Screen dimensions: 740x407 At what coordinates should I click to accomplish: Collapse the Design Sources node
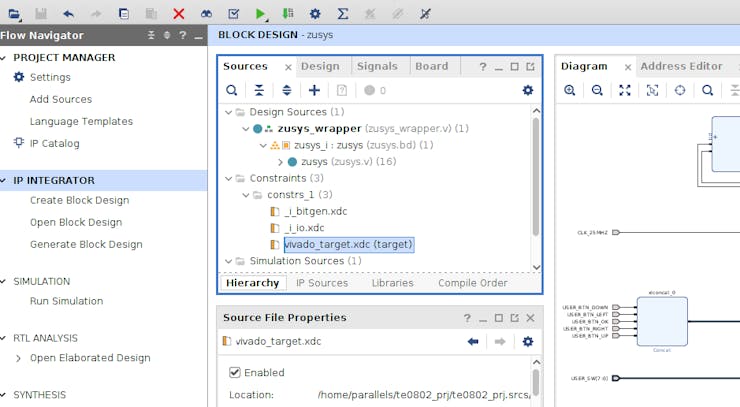[x=228, y=112]
